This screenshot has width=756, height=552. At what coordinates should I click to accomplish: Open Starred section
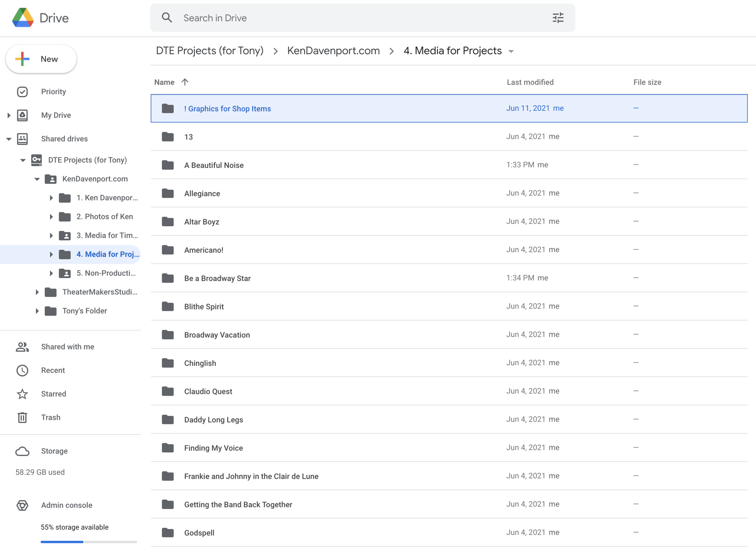(54, 394)
